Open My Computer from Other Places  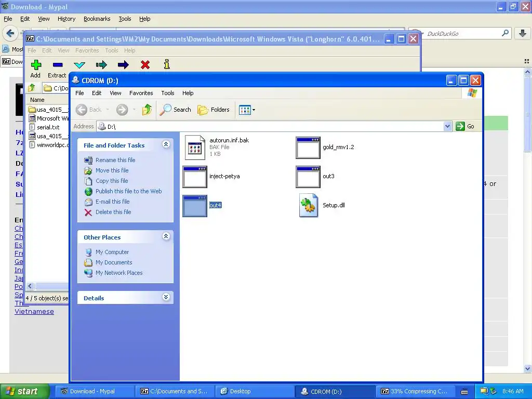tap(112, 252)
